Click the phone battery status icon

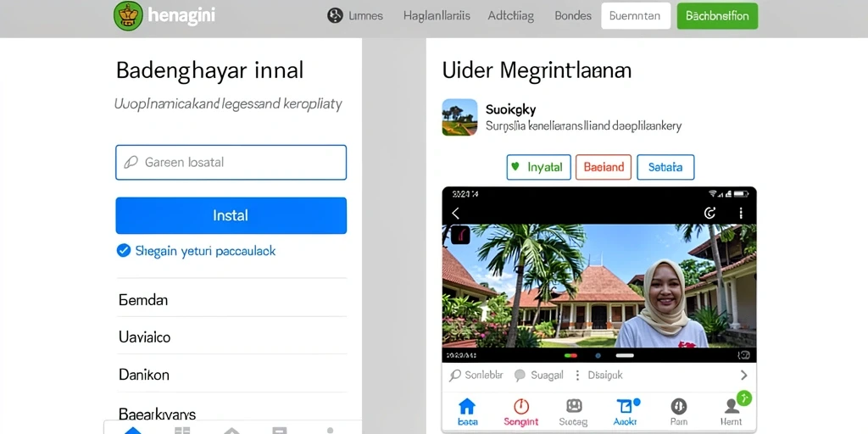click(x=741, y=194)
